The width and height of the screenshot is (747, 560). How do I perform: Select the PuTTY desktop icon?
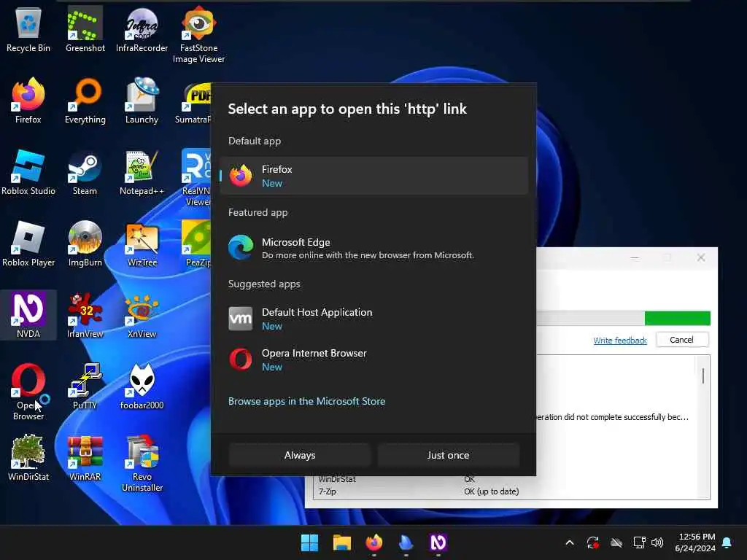(x=85, y=386)
